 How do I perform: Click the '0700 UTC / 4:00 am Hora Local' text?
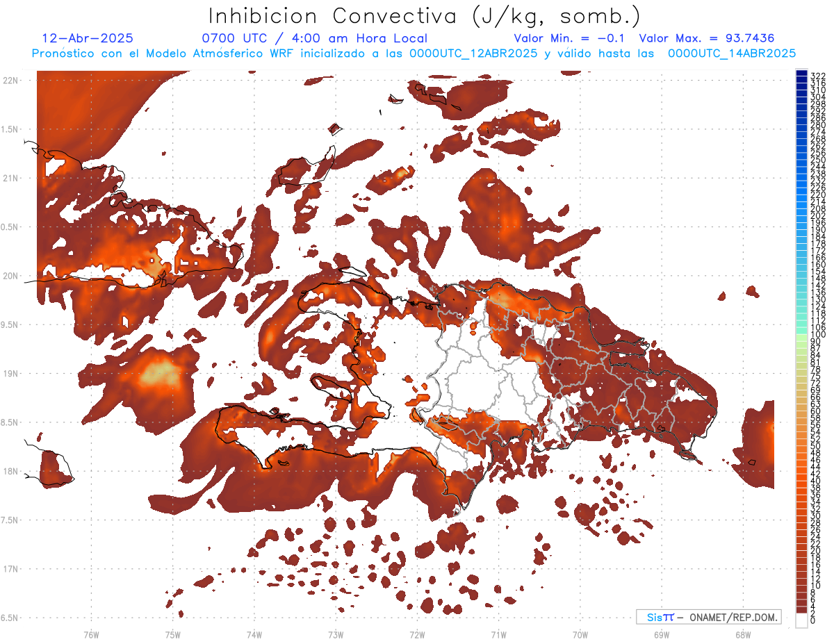[314, 38]
